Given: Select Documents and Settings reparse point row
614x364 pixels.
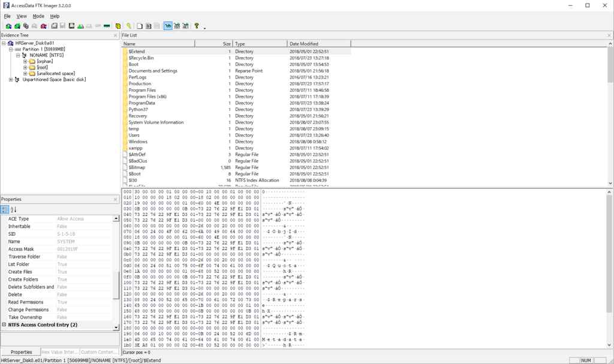Looking at the screenshot, I should (x=236, y=71).
